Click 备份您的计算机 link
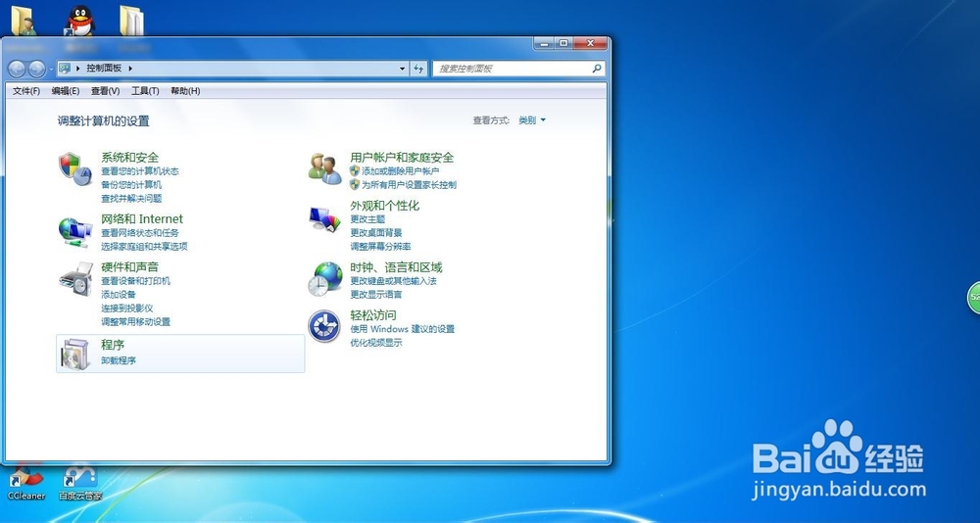980x523 pixels. click(x=131, y=185)
